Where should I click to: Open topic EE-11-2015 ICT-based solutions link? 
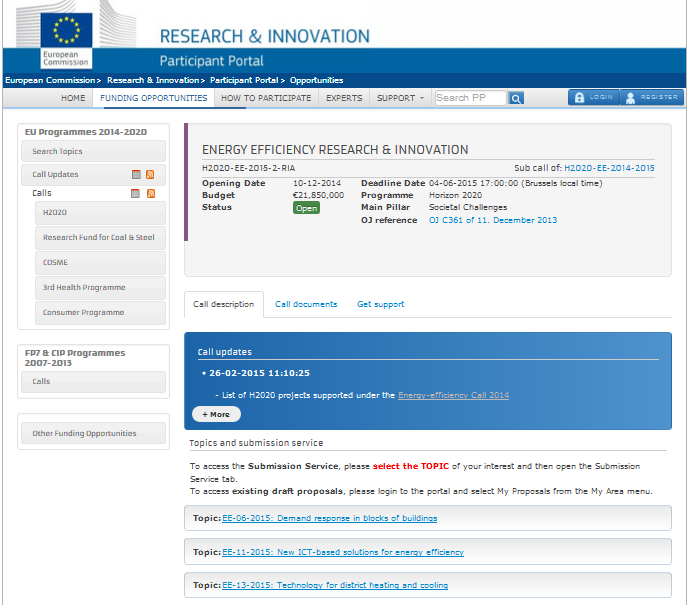tap(343, 552)
